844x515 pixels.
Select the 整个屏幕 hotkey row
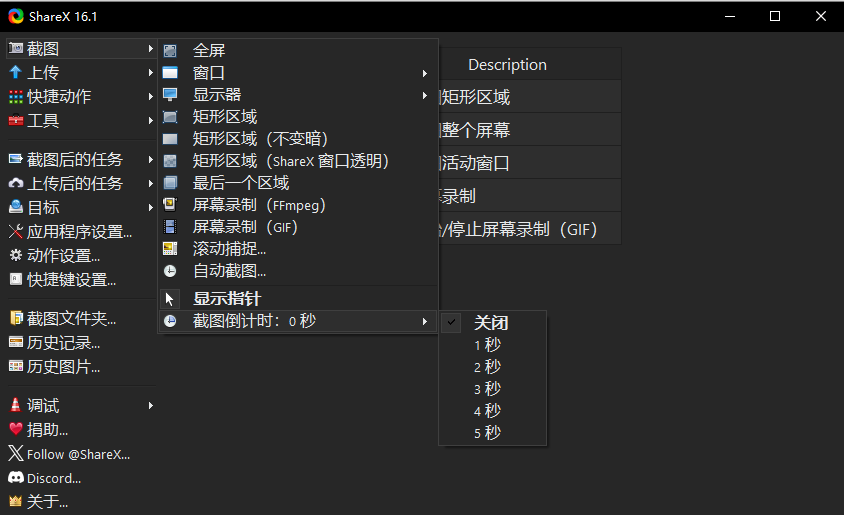click(x=530, y=130)
